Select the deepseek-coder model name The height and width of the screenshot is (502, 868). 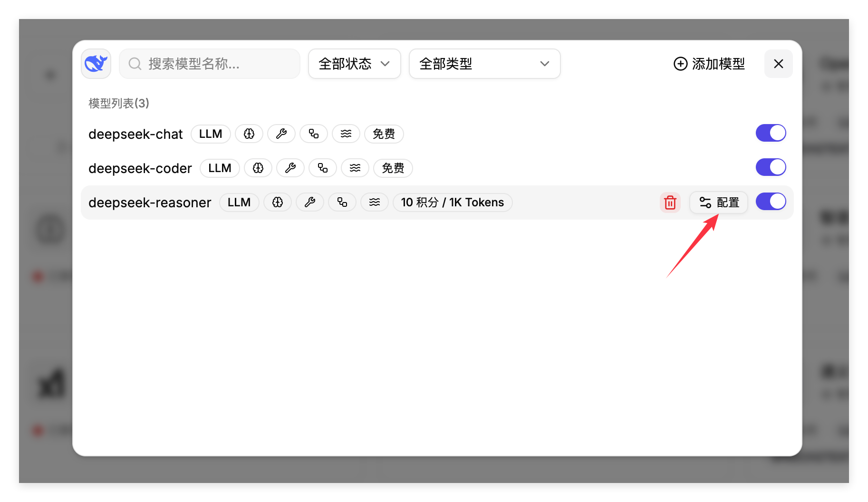(x=140, y=168)
